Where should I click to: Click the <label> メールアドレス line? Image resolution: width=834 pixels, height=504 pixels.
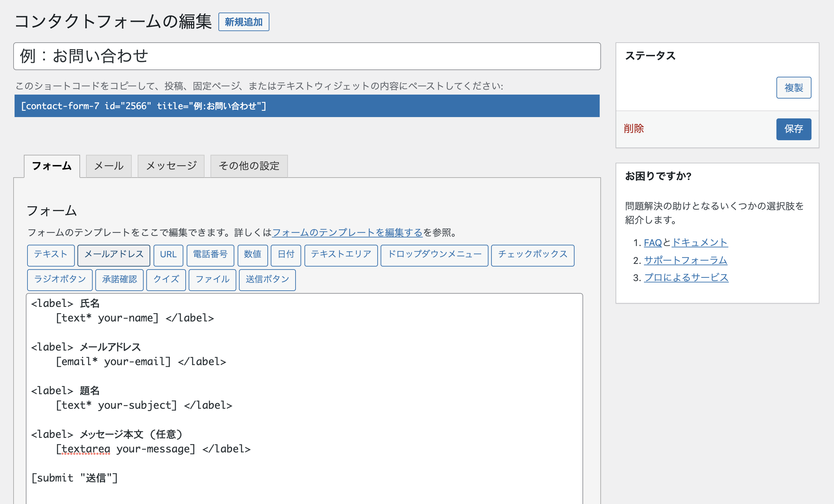(86, 347)
